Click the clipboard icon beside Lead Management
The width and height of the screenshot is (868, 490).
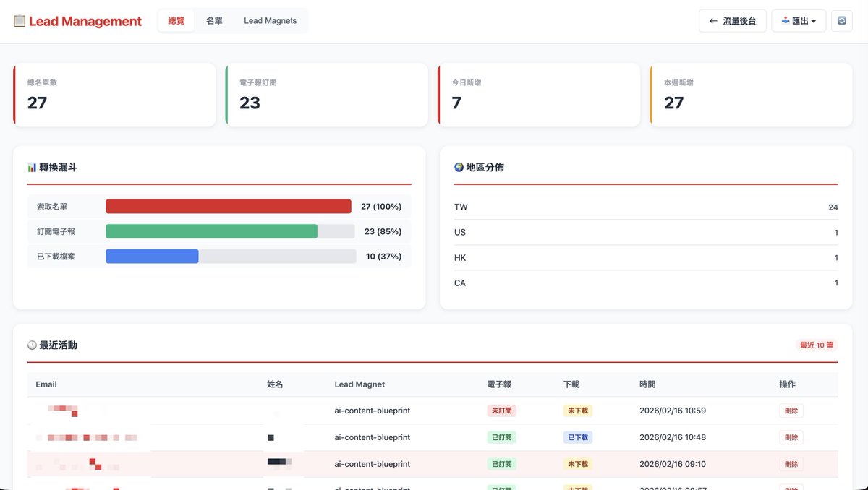pos(20,21)
